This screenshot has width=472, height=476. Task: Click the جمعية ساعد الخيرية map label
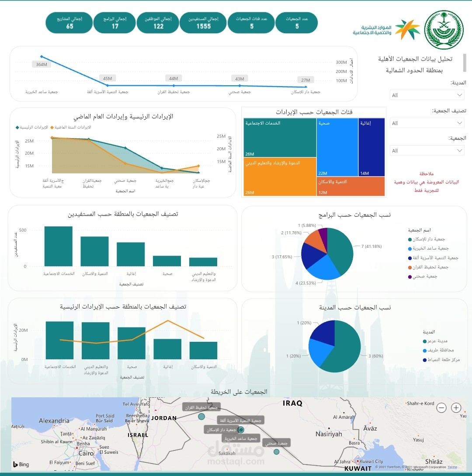[x=241, y=438]
